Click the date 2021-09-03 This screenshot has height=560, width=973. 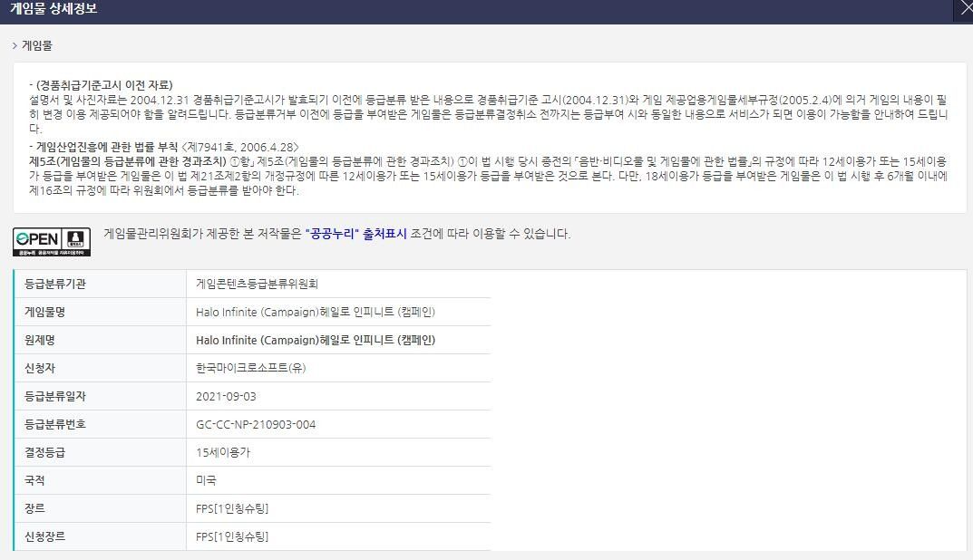pos(226,396)
